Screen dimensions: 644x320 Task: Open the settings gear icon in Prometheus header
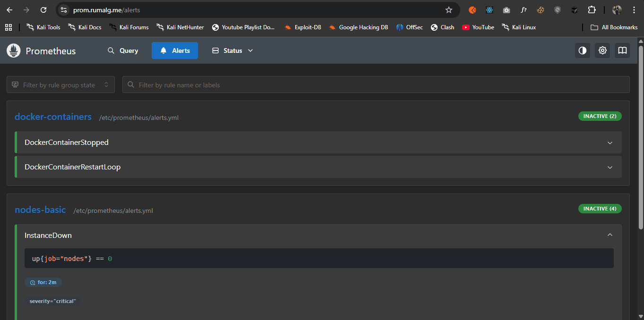click(602, 51)
